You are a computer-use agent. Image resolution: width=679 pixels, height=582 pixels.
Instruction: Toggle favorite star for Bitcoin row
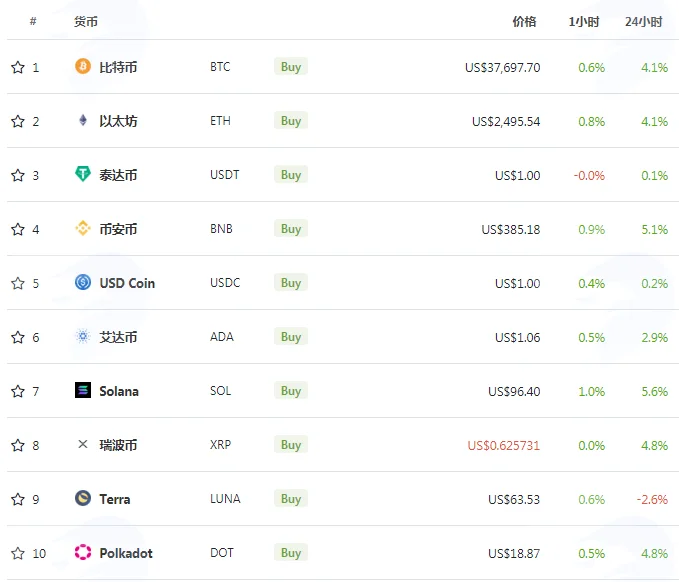(x=18, y=67)
